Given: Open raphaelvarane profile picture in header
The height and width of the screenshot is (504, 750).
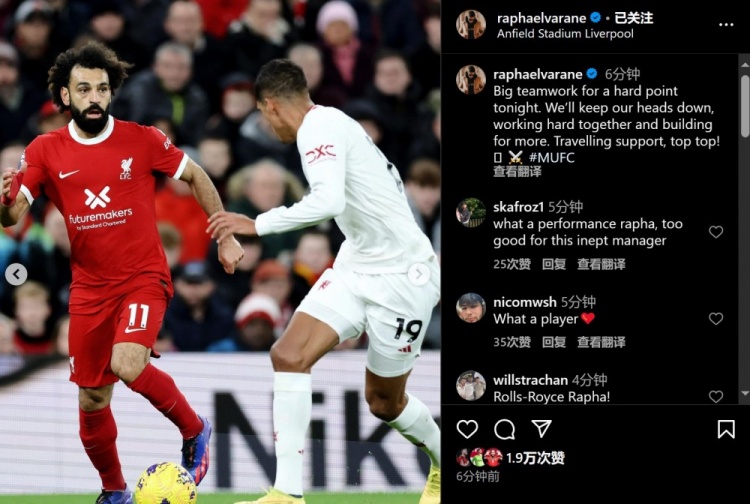Looking at the screenshot, I should (471, 24).
